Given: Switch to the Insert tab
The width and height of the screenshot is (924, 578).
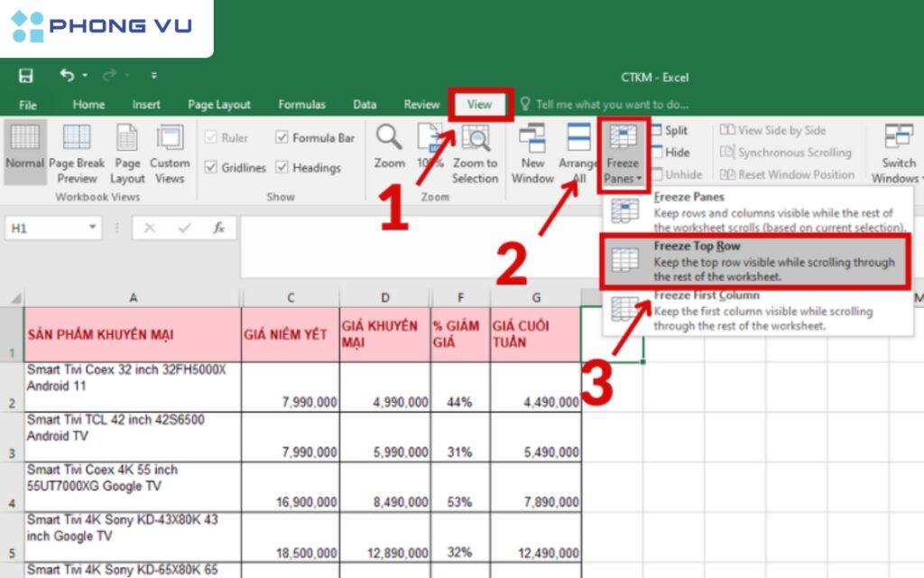Looking at the screenshot, I should (146, 105).
